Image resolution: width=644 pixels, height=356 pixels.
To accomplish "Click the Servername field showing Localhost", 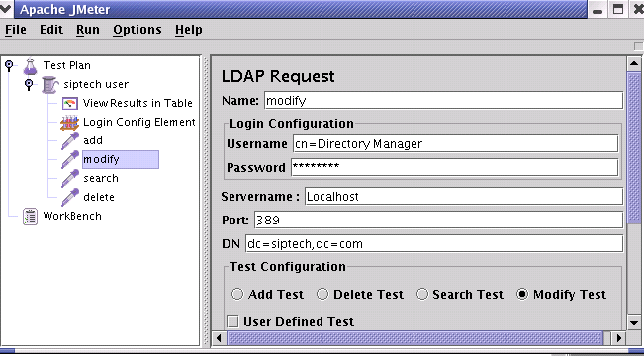I will [464, 196].
